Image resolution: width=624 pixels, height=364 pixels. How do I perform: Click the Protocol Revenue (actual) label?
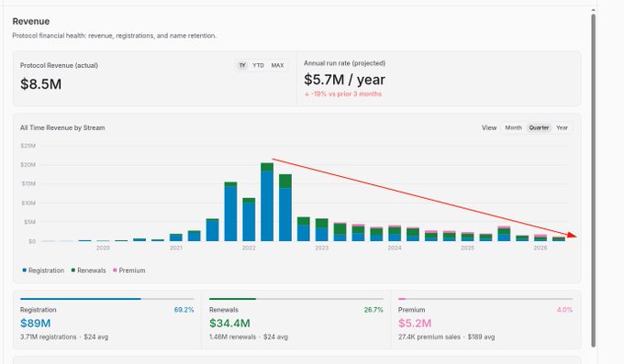coord(59,65)
